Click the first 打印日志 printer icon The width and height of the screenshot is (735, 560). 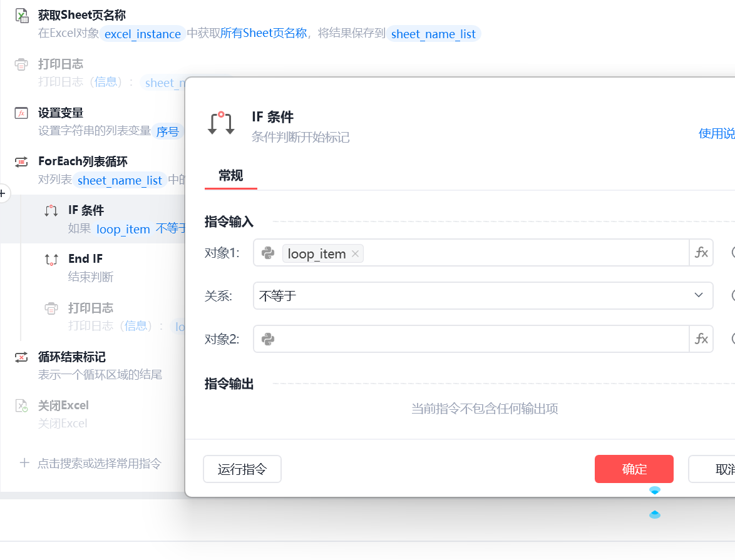coord(21,64)
